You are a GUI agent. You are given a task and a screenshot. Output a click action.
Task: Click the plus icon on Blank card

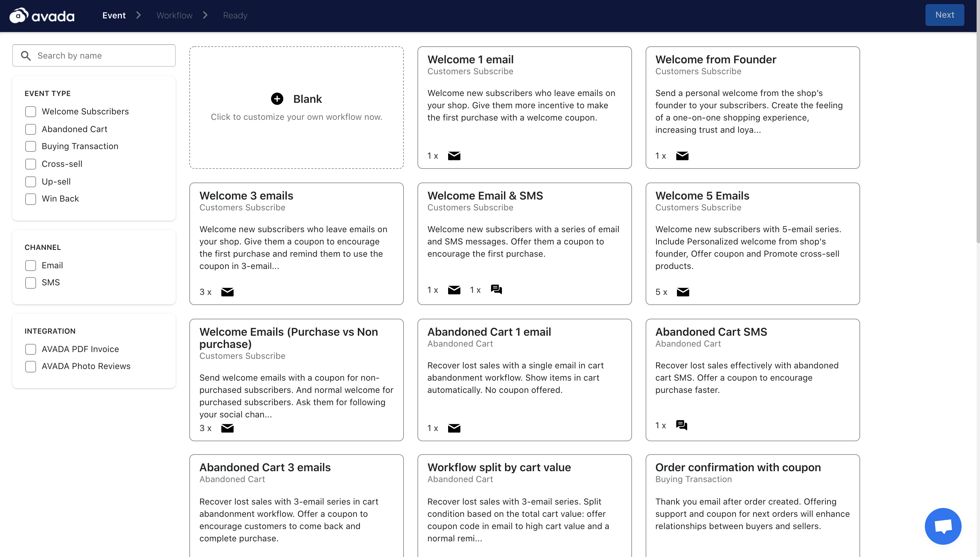[x=277, y=99]
